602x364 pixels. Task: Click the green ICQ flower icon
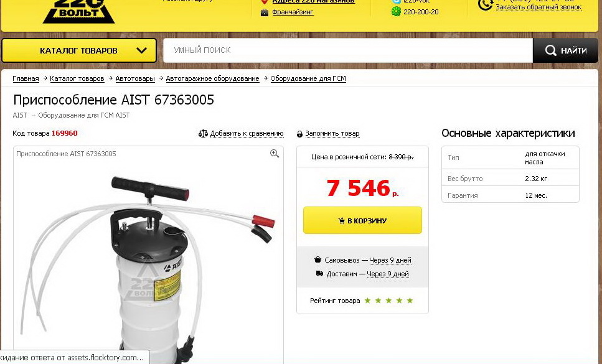click(x=396, y=11)
